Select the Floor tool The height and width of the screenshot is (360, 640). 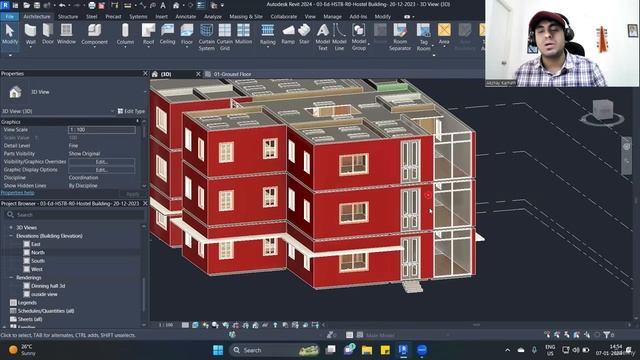point(187,34)
